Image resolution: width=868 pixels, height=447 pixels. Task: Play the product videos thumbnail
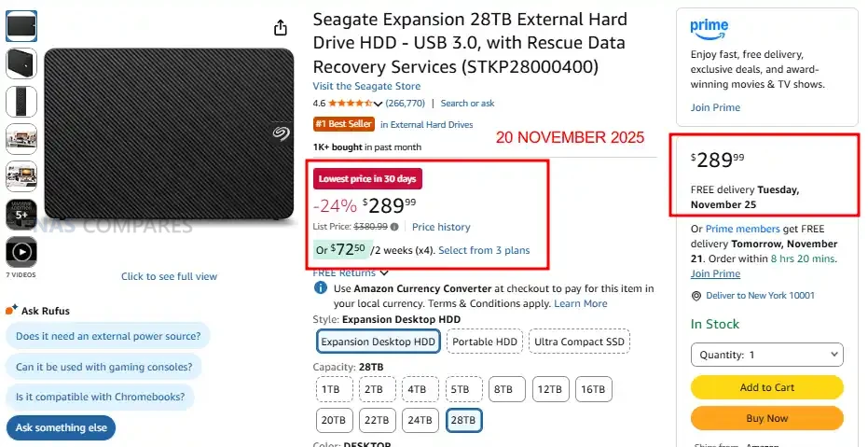tap(21, 252)
